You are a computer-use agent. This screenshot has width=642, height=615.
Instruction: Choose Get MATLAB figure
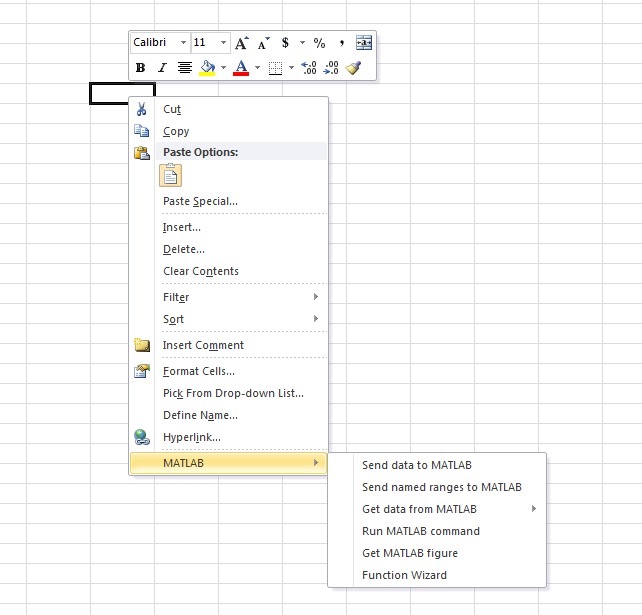(437, 553)
